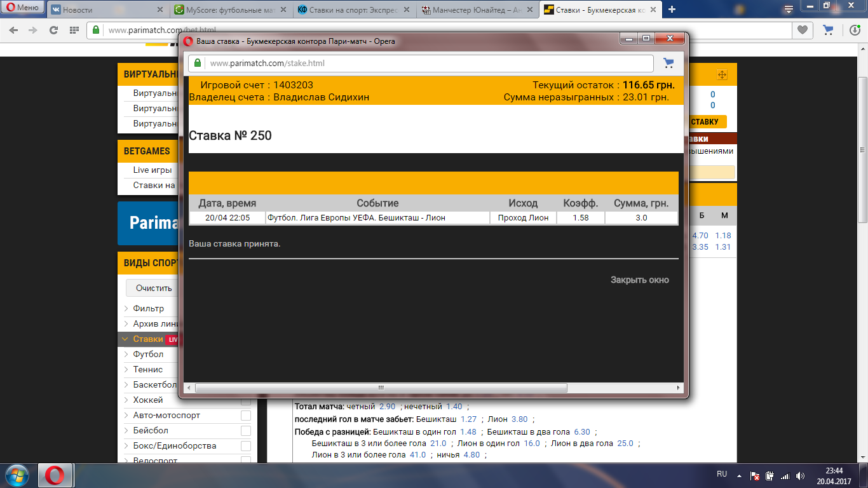The width and height of the screenshot is (868, 488).
Task: Reload the main page with refresh icon
Action: (53, 30)
